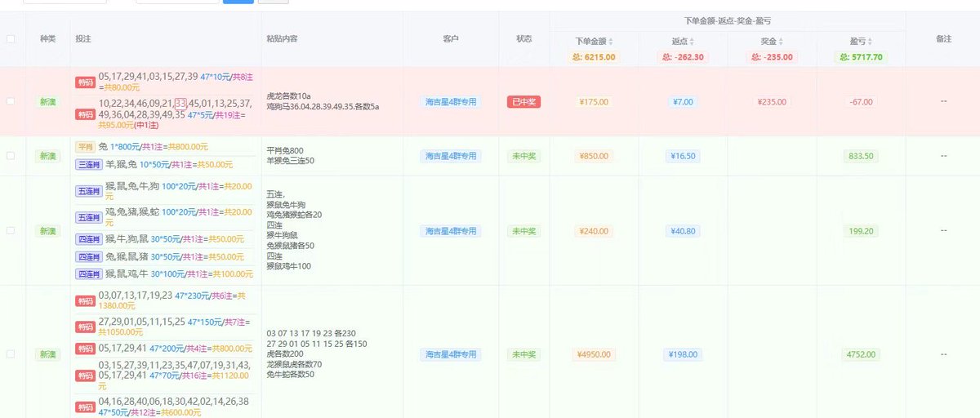Click the 833.50 profit value

pyautogui.click(x=860, y=156)
